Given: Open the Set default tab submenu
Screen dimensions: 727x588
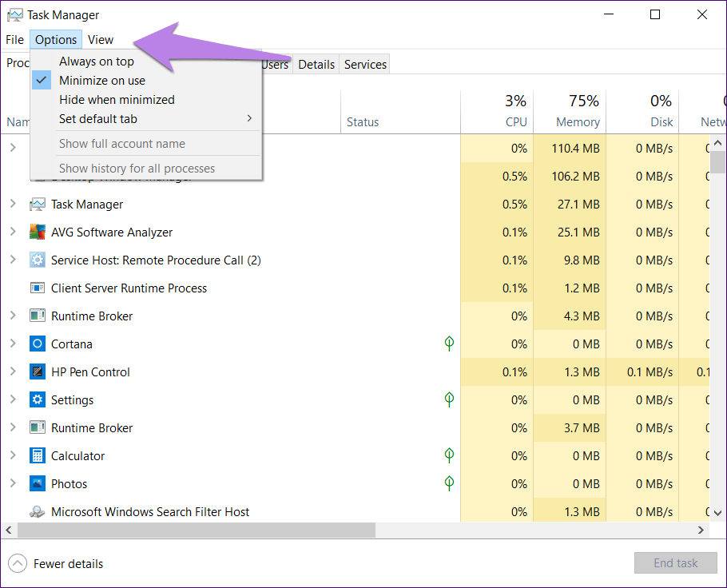Looking at the screenshot, I should coord(146,119).
